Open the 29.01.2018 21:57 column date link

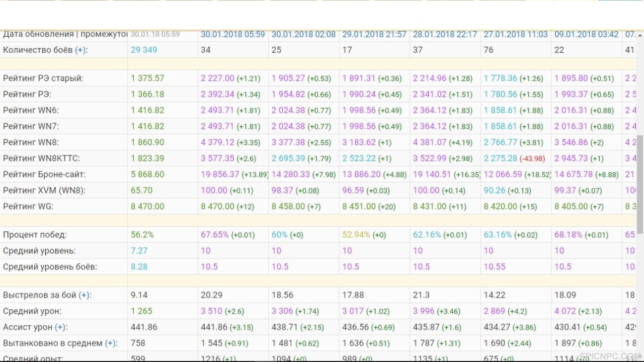click(x=374, y=35)
